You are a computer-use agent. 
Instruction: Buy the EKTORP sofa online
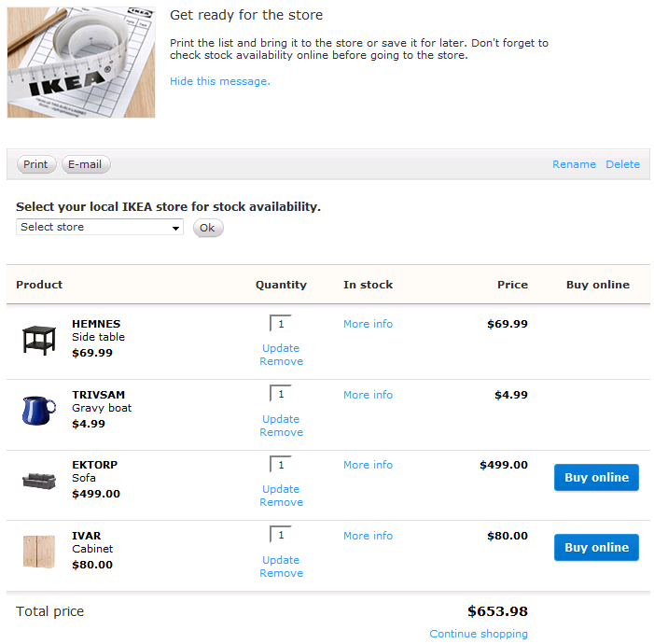click(x=596, y=478)
